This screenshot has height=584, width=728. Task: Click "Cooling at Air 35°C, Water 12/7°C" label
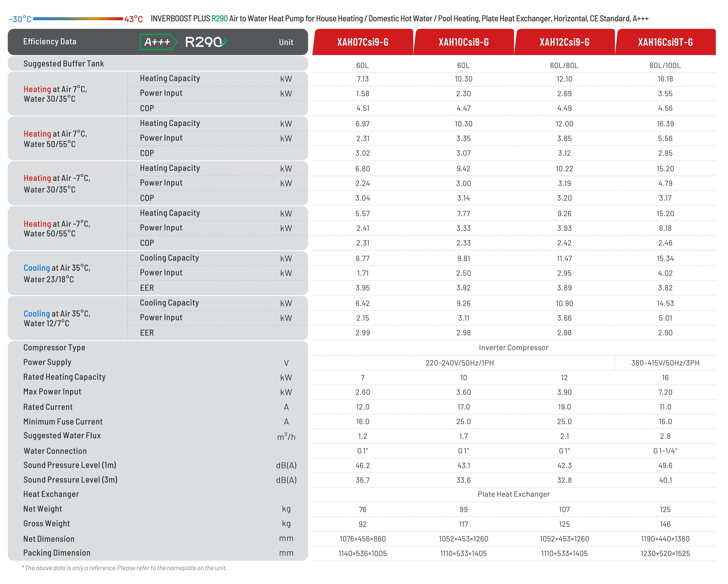coord(57,318)
